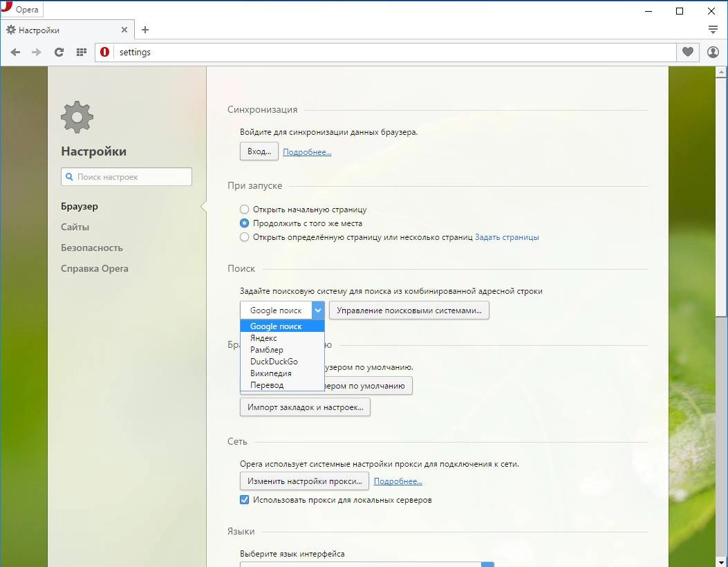Click the 'Выберите язык интерфейса' label
The height and width of the screenshot is (567, 728).
pyautogui.click(x=292, y=554)
